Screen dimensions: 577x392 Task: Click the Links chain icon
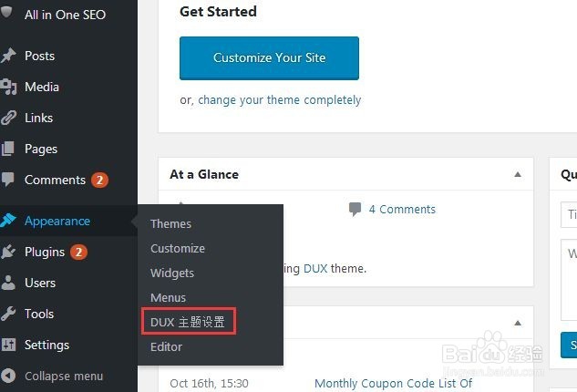point(9,118)
